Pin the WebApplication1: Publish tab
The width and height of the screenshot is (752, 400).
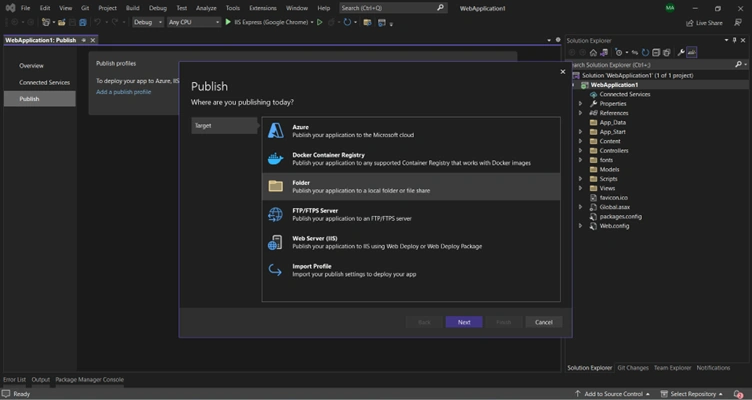coord(84,40)
